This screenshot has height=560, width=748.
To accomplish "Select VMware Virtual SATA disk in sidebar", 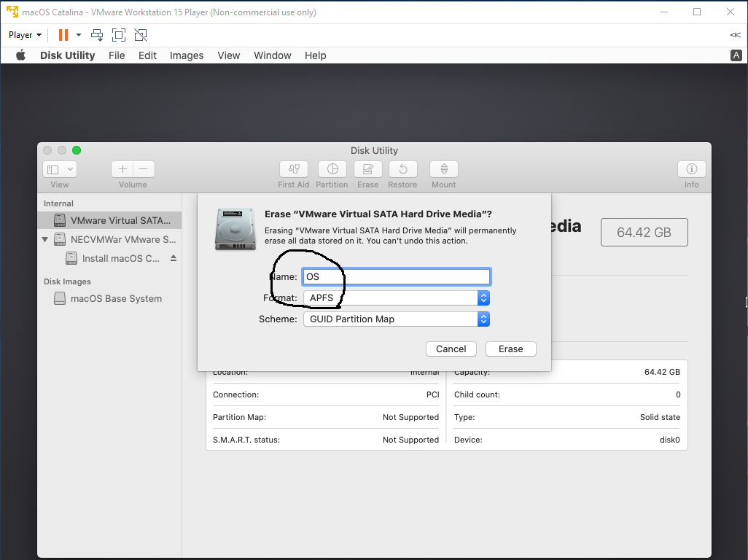I will click(109, 220).
